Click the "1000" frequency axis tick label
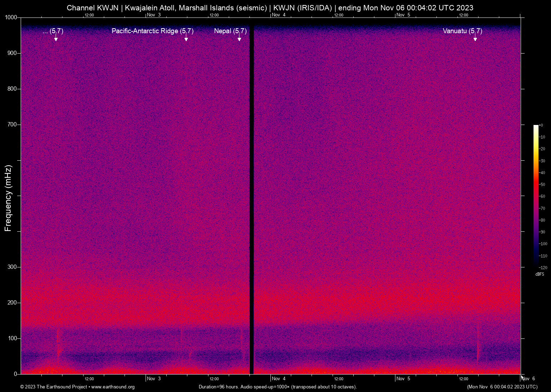 [x=11, y=17]
